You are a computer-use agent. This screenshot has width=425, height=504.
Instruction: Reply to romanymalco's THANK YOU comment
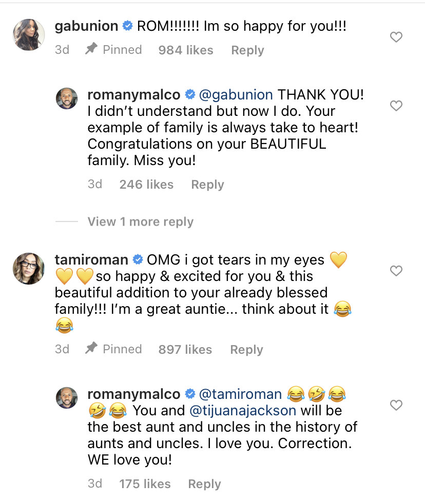click(x=207, y=185)
